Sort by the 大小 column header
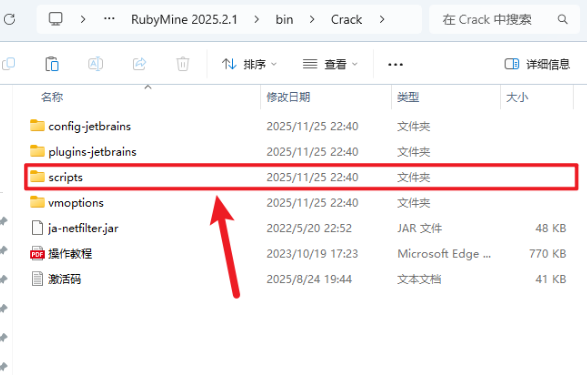 (x=517, y=97)
